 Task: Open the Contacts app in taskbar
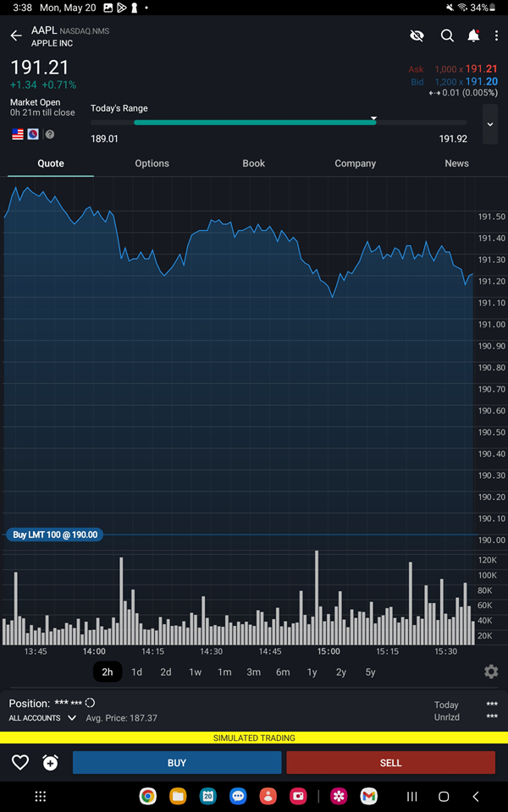click(x=268, y=796)
